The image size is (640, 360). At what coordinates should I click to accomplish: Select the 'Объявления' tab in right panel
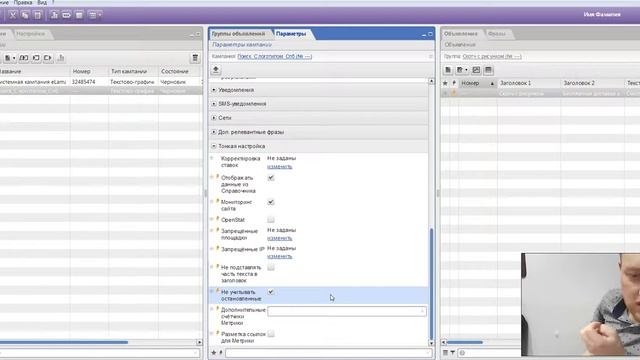(x=460, y=34)
